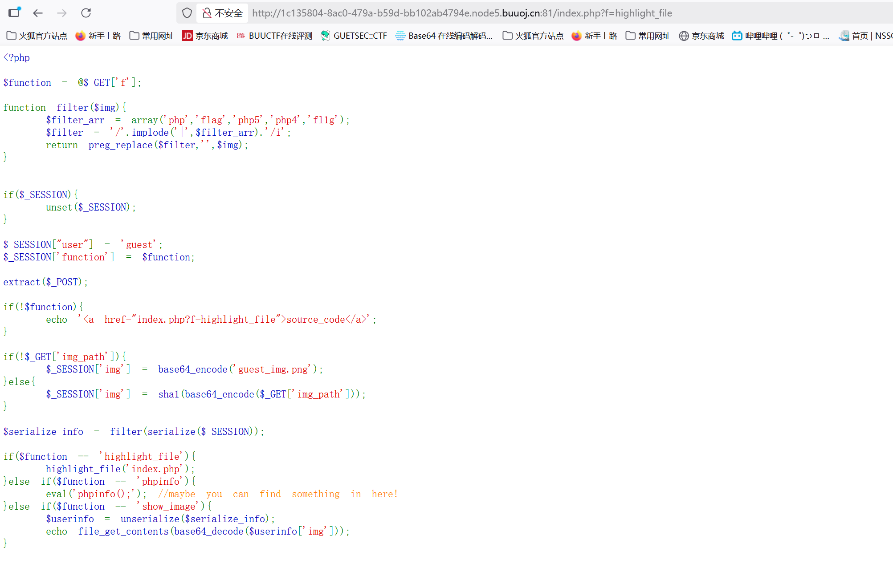Open the first 常用网址 bookmark folder
This screenshot has height=588, width=893.
point(152,36)
